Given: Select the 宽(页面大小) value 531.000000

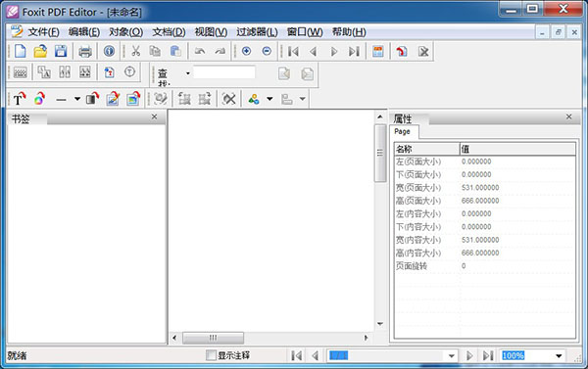Looking at the screenshot, I should (480, 188).
